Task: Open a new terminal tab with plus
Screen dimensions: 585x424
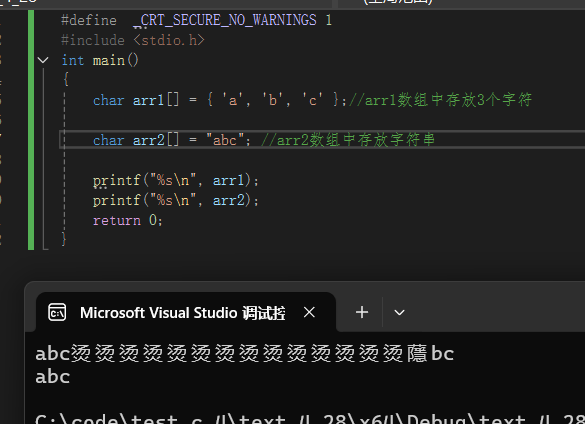Action: [x=362, y=312]
